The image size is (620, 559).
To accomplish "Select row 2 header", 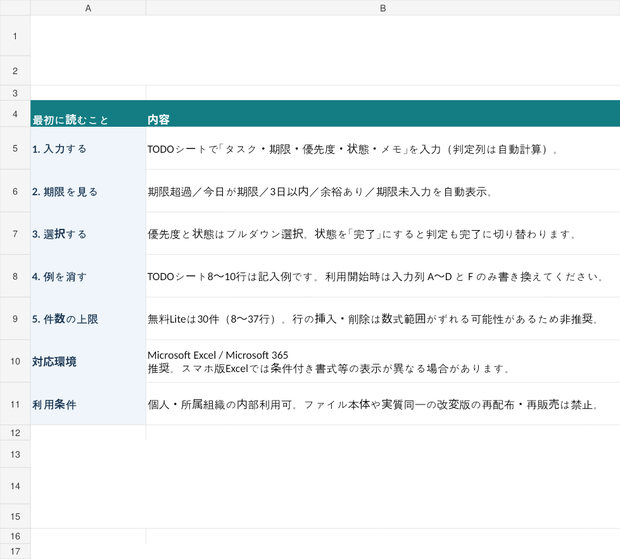I will 15,71.
